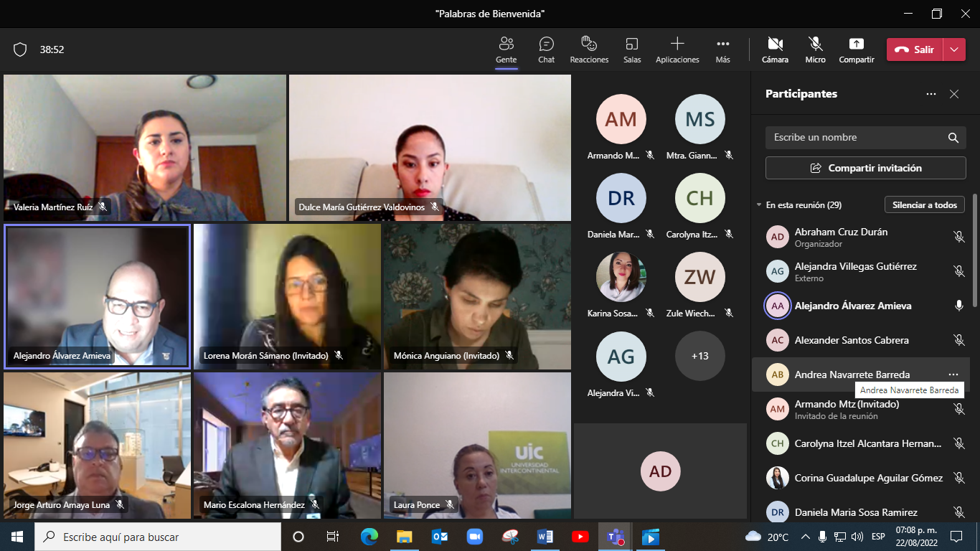Click Armando Mtz (Invitado) mic icon
The image size is (980, 551).
point(959,409)
